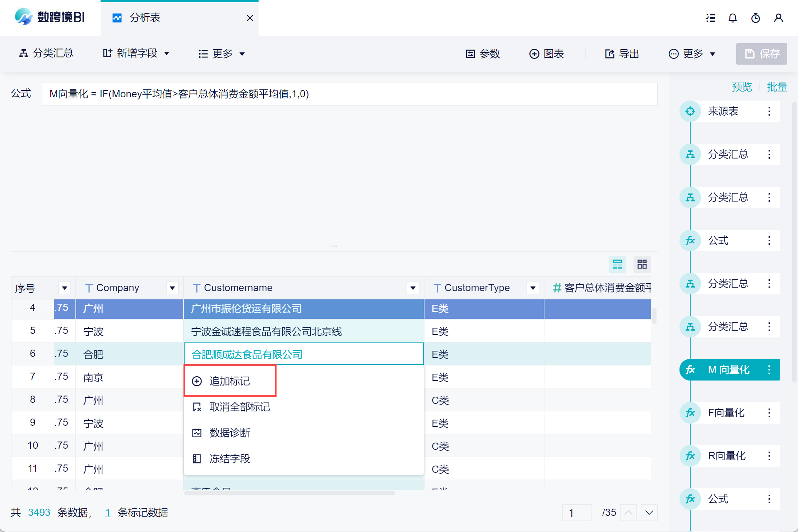Viewport: 798px width, 532px height.
Task: Open the CustomerType column dropdown arrow
Action: pos(533,288)
